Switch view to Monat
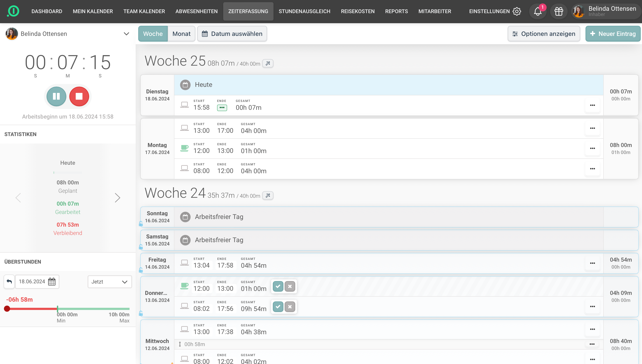The height and width of the screenshot is (364, 642). pyautogui.click(x=181, y=34)
